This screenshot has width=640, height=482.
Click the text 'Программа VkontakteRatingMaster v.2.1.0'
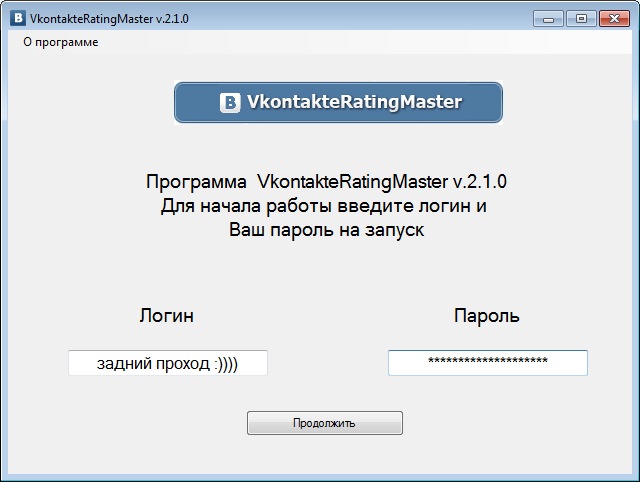326,182
